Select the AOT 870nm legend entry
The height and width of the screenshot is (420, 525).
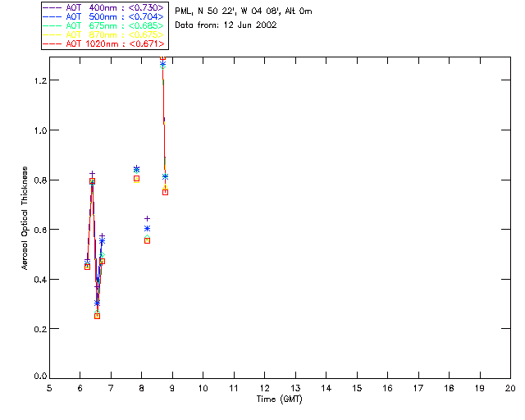click(104, 34)
